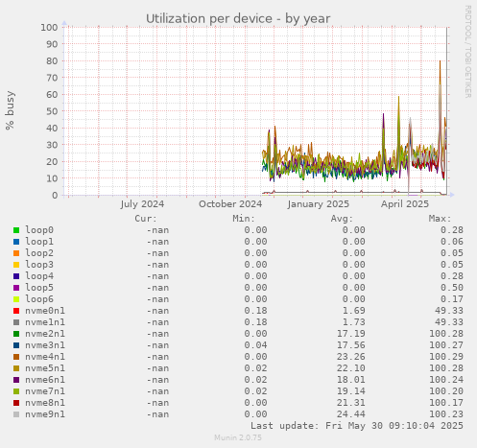Click the tallest spike near 80 percent
The image size is (477, 448).
pyautogui.click(x=441, y=61)
